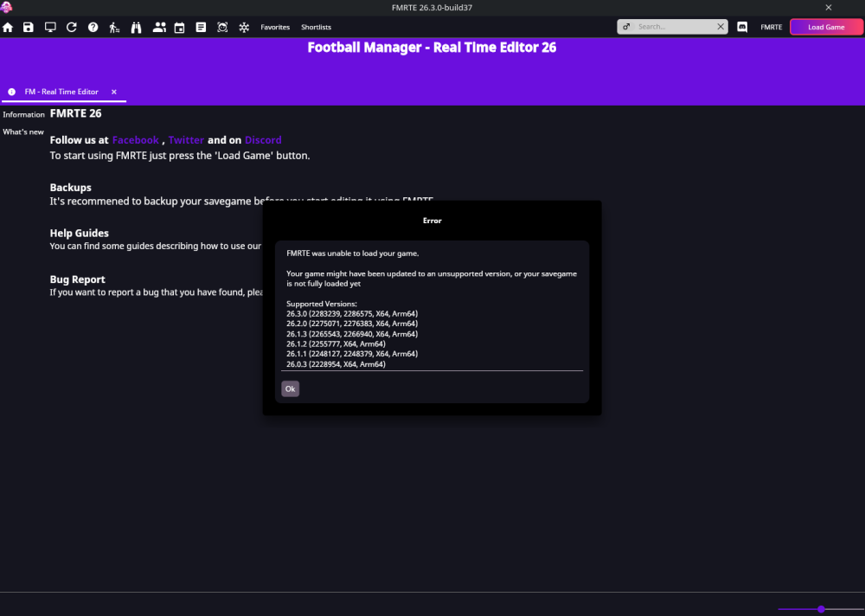Open the Discord icon in toolbar
This screenshot has height=616, width=865.
pyautogui.click(x=742, y=27)
